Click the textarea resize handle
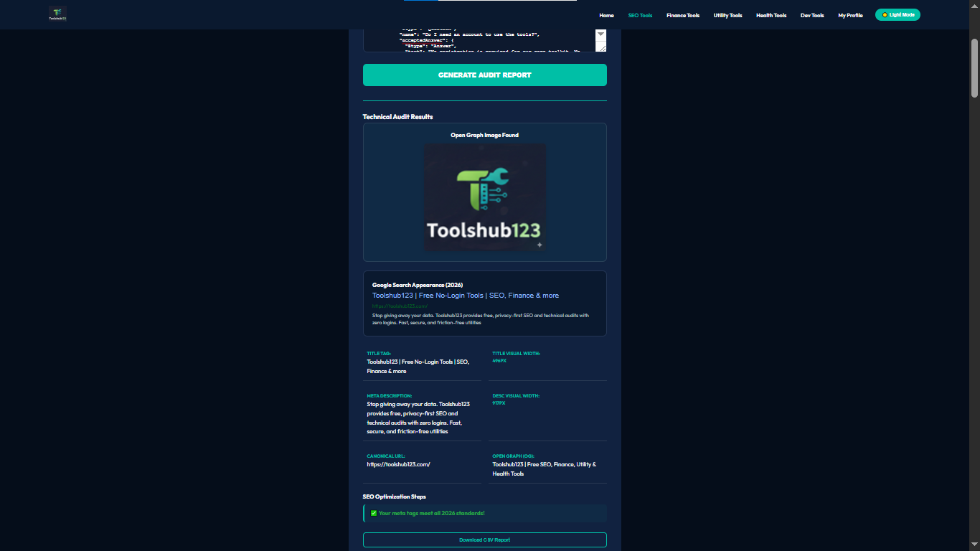980x551 pixels. (601, 47)
